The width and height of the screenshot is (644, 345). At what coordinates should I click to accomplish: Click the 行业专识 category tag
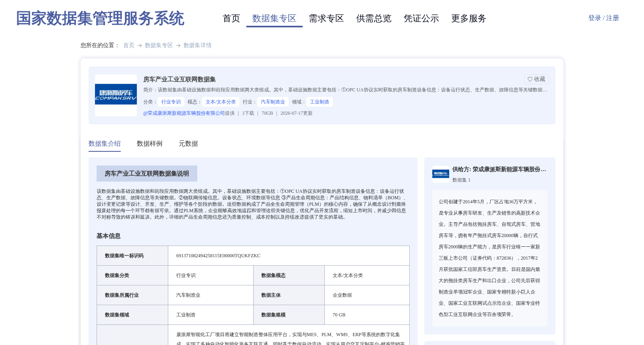pyautogui.click(x=171, y=102)
